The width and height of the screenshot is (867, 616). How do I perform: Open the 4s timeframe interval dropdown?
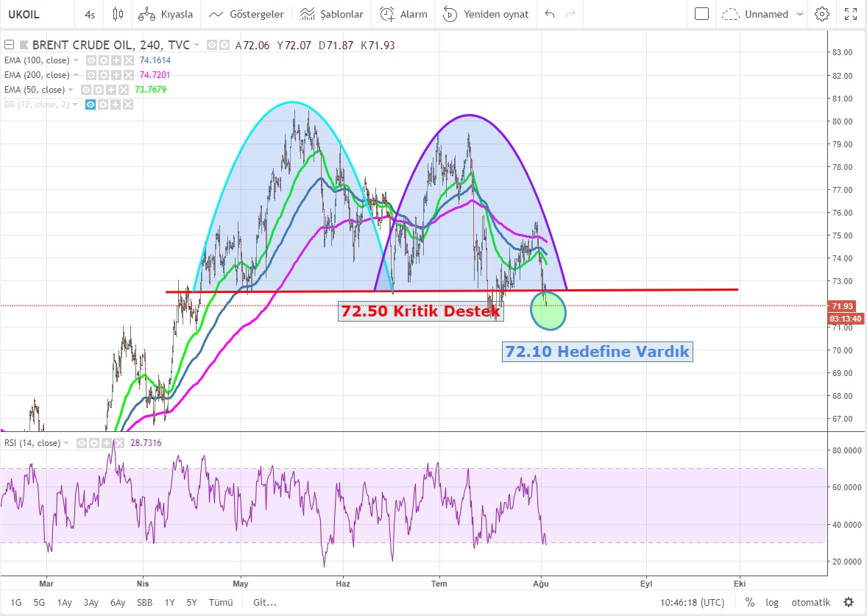90,14
